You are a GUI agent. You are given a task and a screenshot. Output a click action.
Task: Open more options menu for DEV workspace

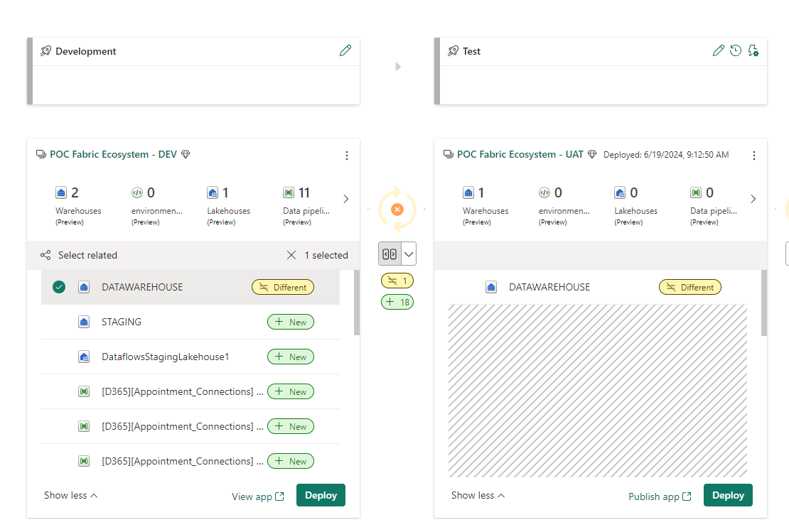(347, 156)
